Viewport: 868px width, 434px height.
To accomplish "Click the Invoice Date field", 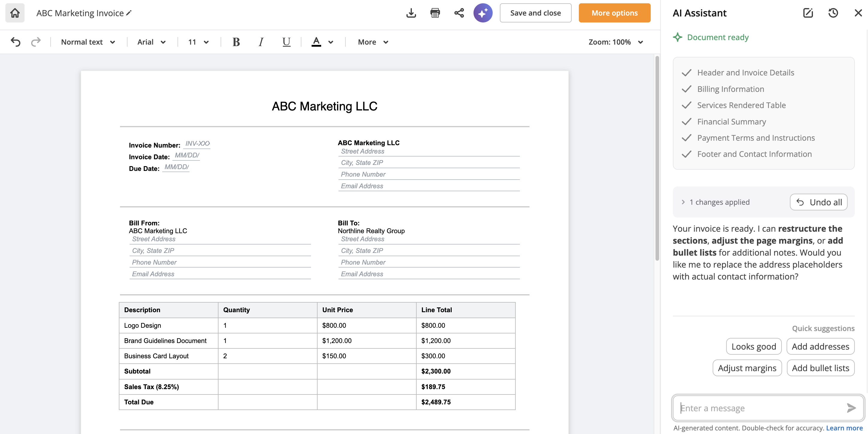I will coord(186,156).
